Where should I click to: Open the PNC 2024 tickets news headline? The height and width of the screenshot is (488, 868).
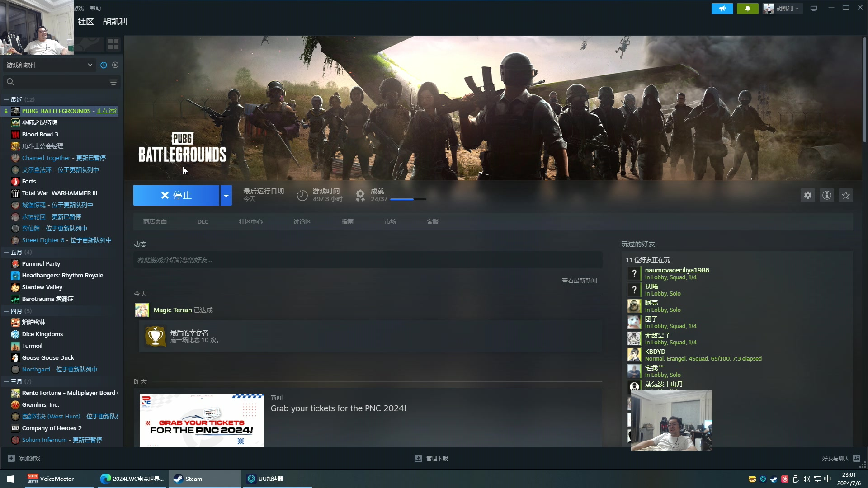point(339,408)
